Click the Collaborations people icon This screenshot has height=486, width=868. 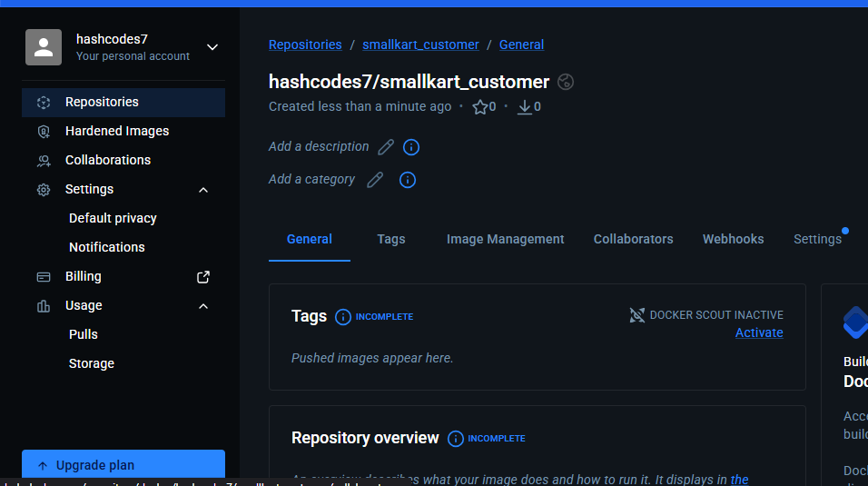[x=44, y=161]
